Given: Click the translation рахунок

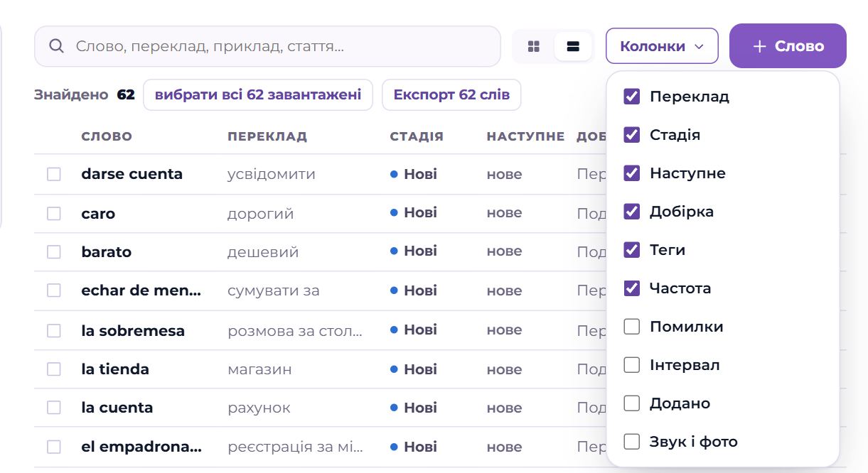Looking at the screenshot, I should point(259,408).
